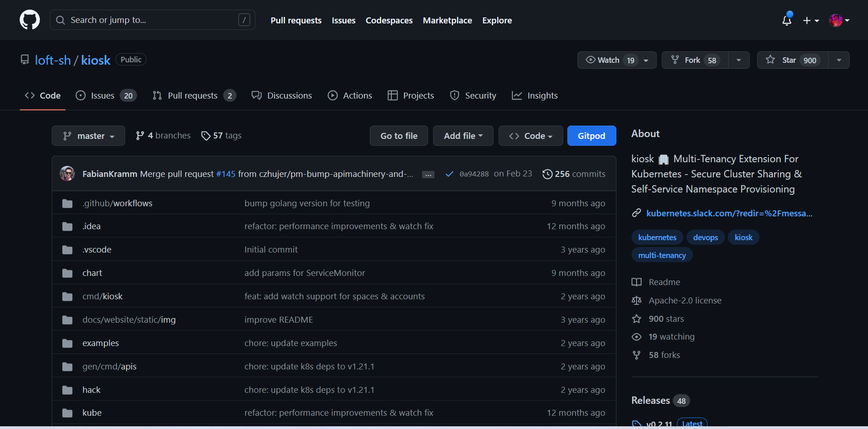This screenshot has width=868, height=429.
Task: Open the Actions tab
Action: [x=350, y=95]
